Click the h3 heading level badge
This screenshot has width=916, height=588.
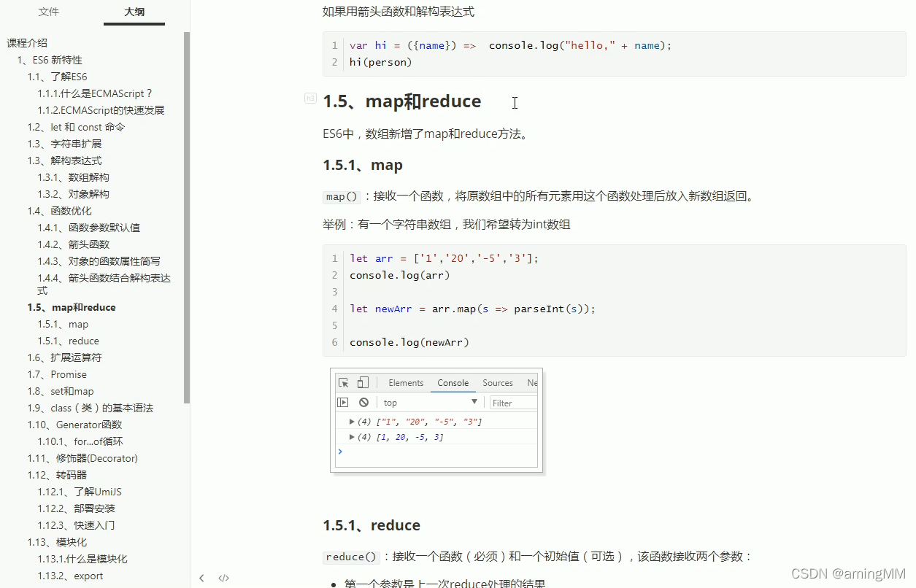[x=310, y=98]
